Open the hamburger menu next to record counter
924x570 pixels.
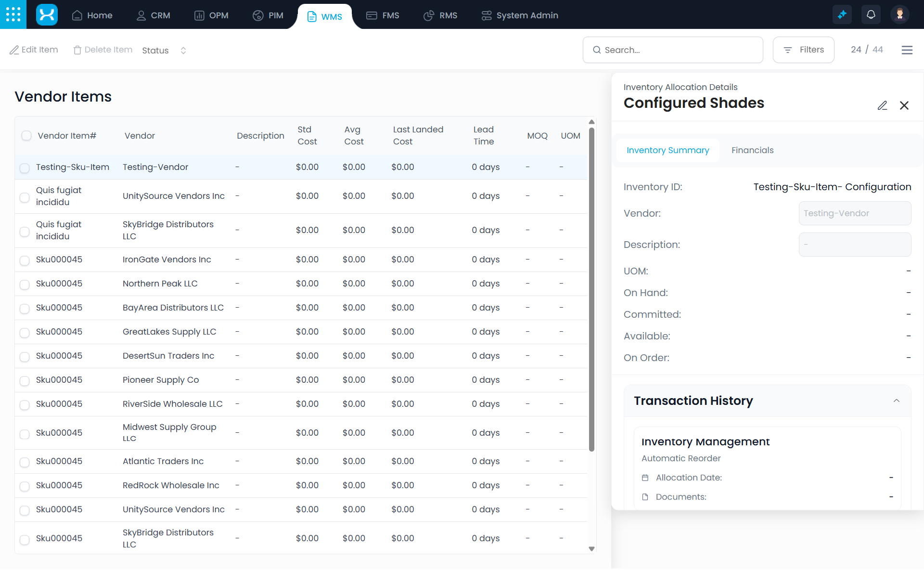click(x=907, y=50)
